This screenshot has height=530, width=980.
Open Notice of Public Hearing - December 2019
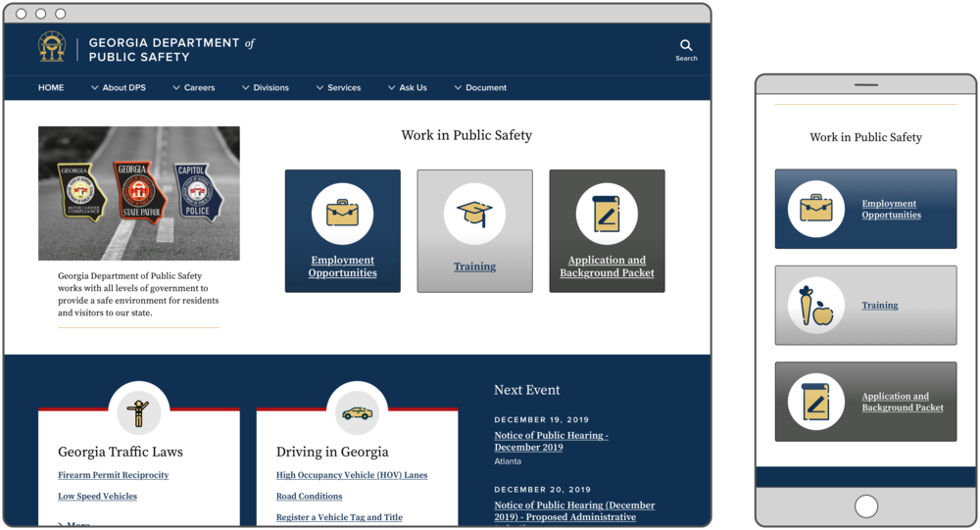pyautogui.click(x=551, y=441)
